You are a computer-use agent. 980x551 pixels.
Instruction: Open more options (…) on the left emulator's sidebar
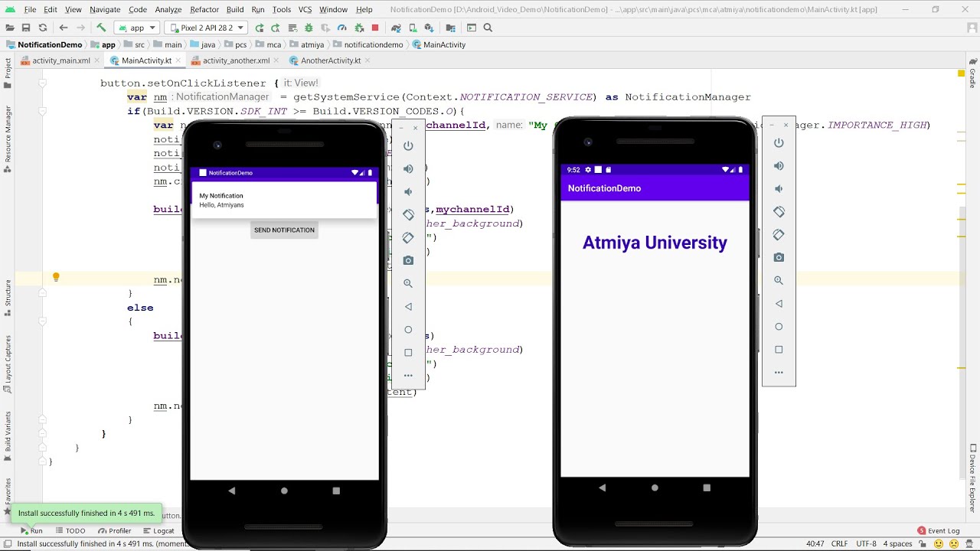[x=408, y=375]
